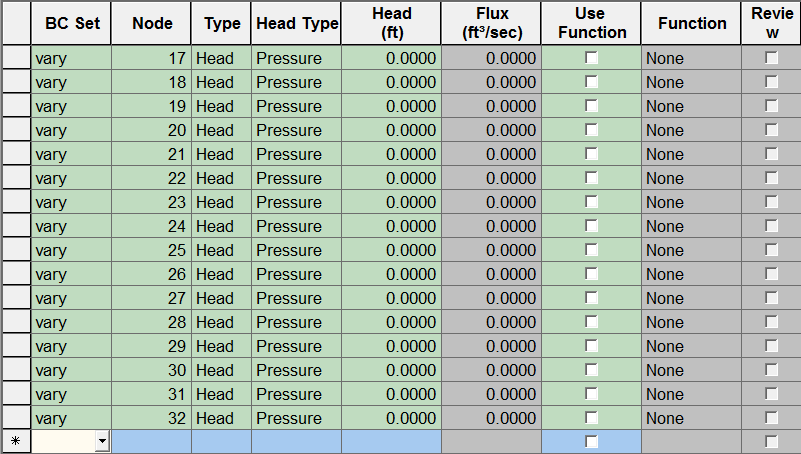Toggle Use Function checkbox for node 25
Screen dimensions: 801x454
(591, 250)
